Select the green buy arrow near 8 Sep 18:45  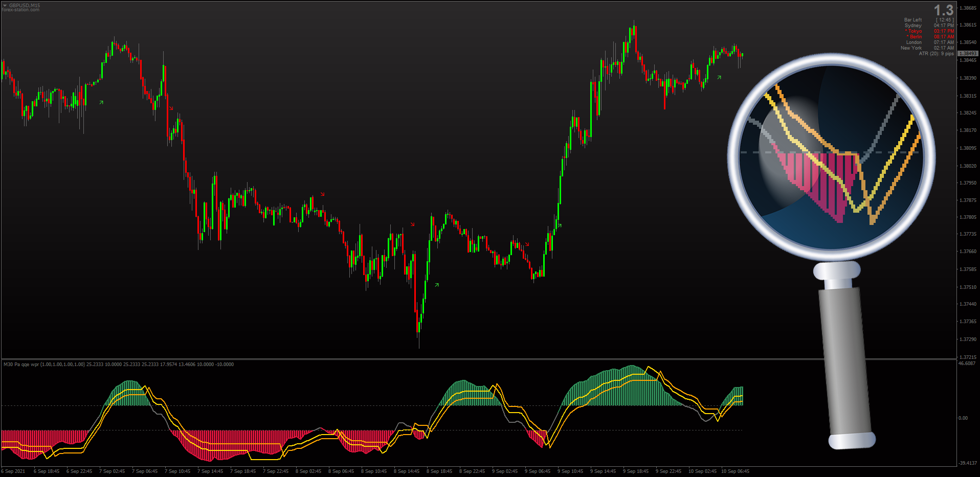coord(437,285)
